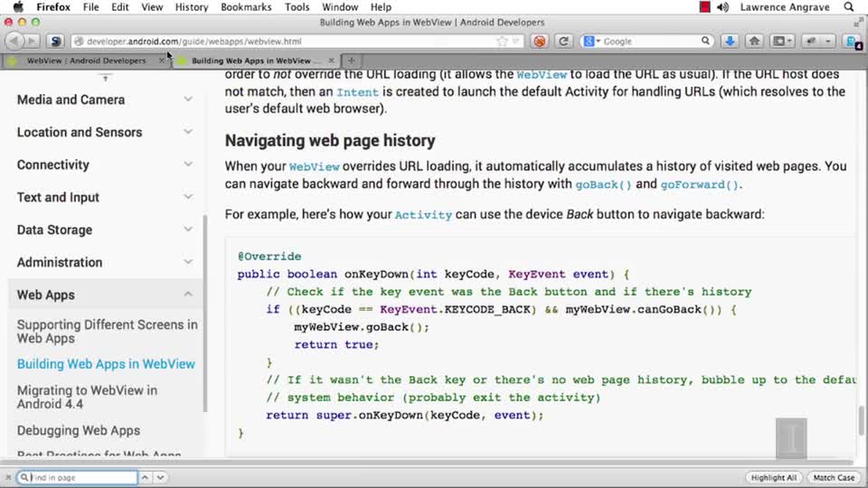
Task: Expand the Media and Camera section
Action: tap(188, 99)
